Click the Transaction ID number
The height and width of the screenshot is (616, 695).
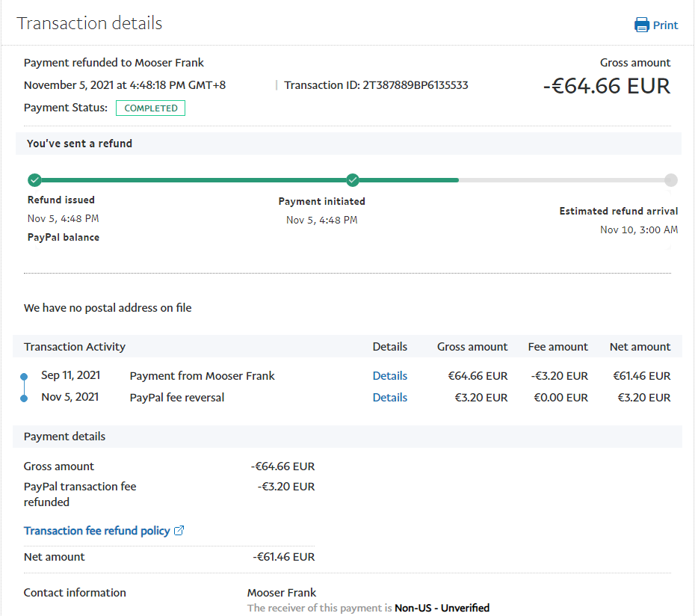pos(416,85)
